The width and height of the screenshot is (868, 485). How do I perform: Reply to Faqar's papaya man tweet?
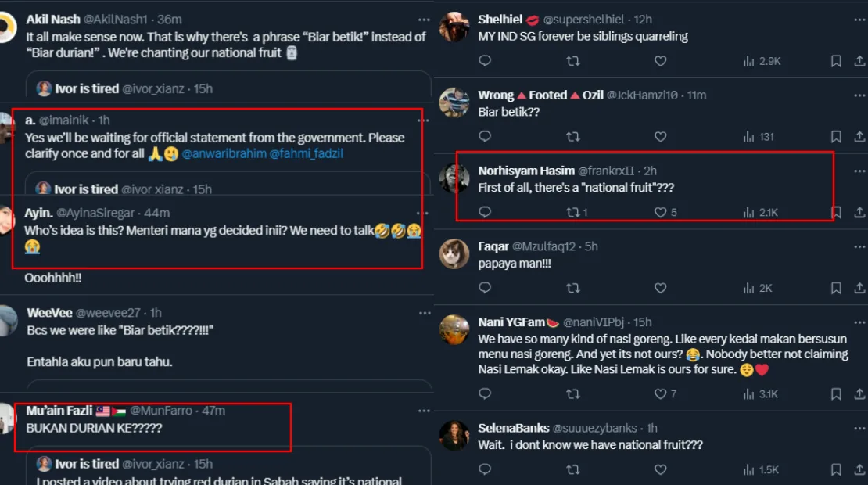coord(485,288)
